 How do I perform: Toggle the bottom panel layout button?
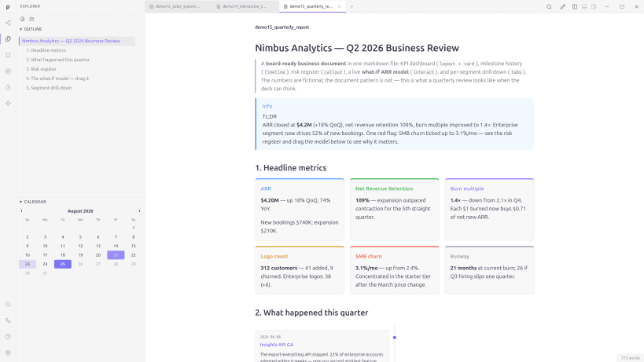click(x=584, y=6)
